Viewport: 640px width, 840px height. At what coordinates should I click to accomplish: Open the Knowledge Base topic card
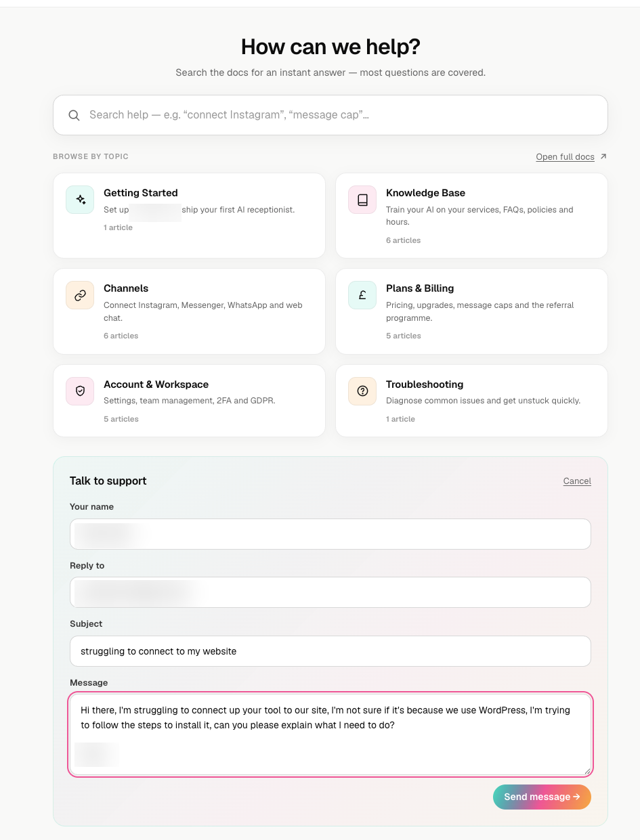471,215
